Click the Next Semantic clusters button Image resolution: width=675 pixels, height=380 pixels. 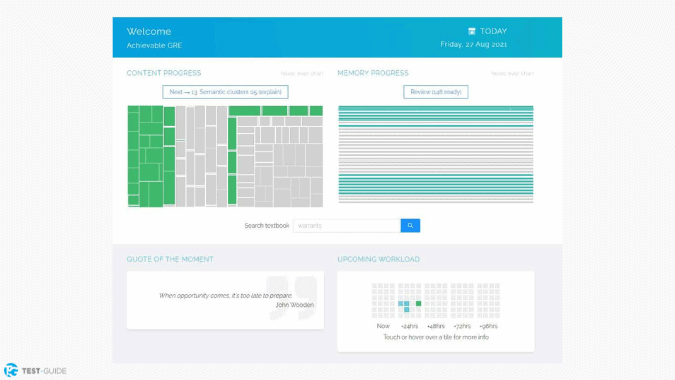(225, 92)
